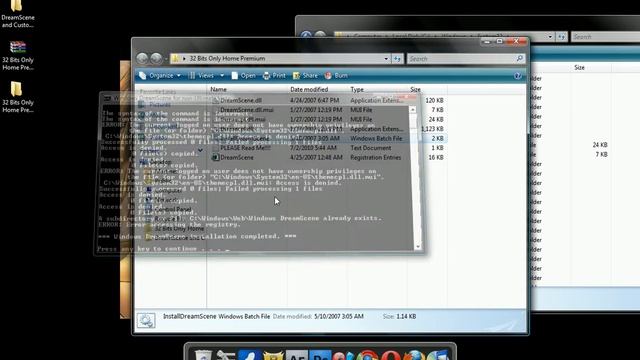Click the Search box in the back Explorer window
Image resolution: width=640 pixels, height=360 pixels.
(605, 37)
